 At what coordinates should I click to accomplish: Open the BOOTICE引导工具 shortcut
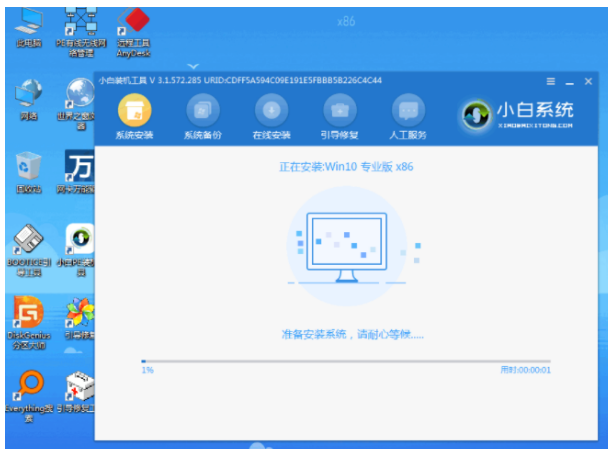[x=28, y=250]
